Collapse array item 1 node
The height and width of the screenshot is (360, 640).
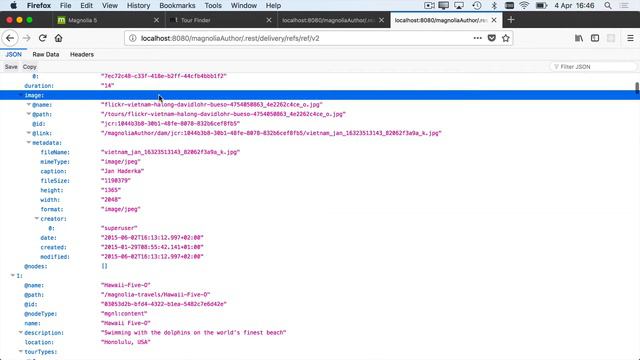[x=13, y=276]
